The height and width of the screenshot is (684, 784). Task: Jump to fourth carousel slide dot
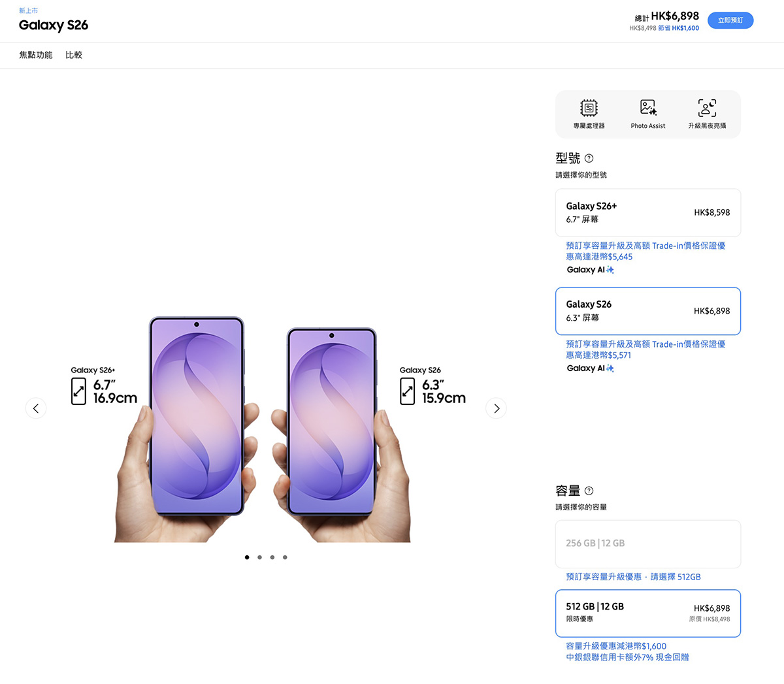click(285, 557)
